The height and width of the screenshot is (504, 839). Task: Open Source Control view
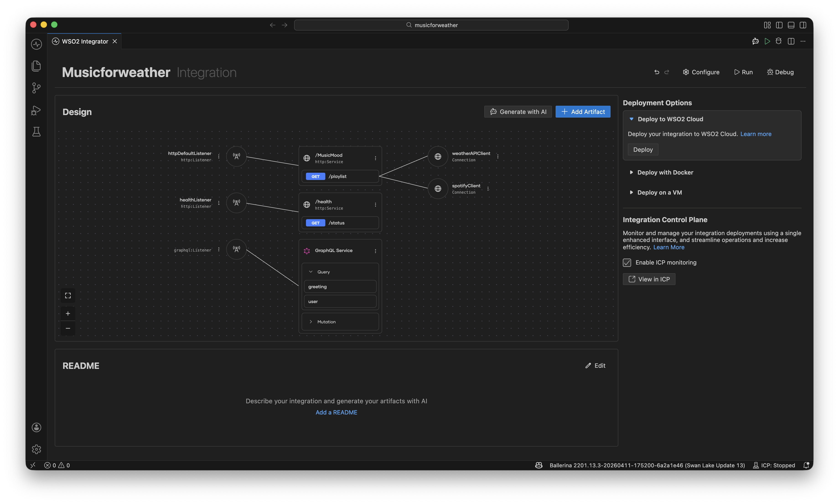click(x=36, y=88)
